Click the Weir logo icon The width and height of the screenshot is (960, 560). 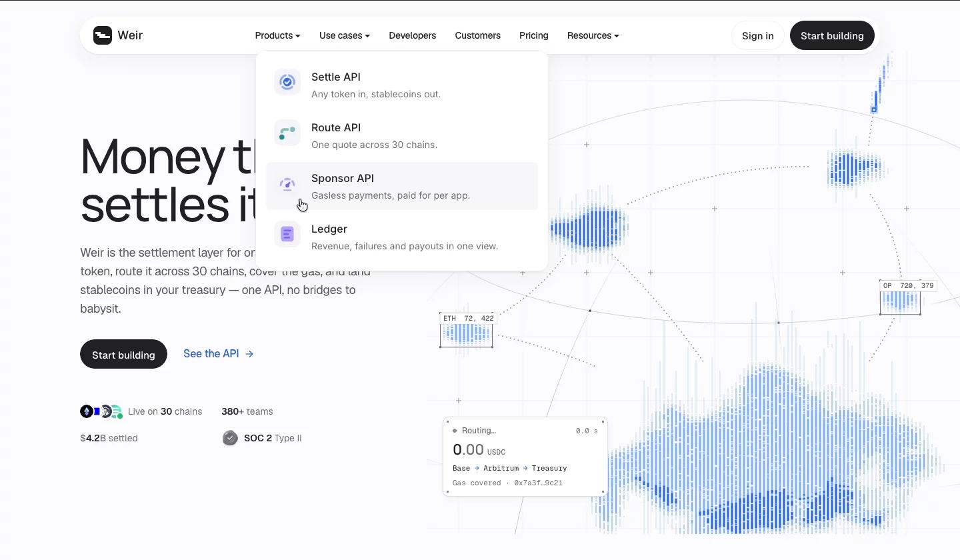[x=103, y=35]
